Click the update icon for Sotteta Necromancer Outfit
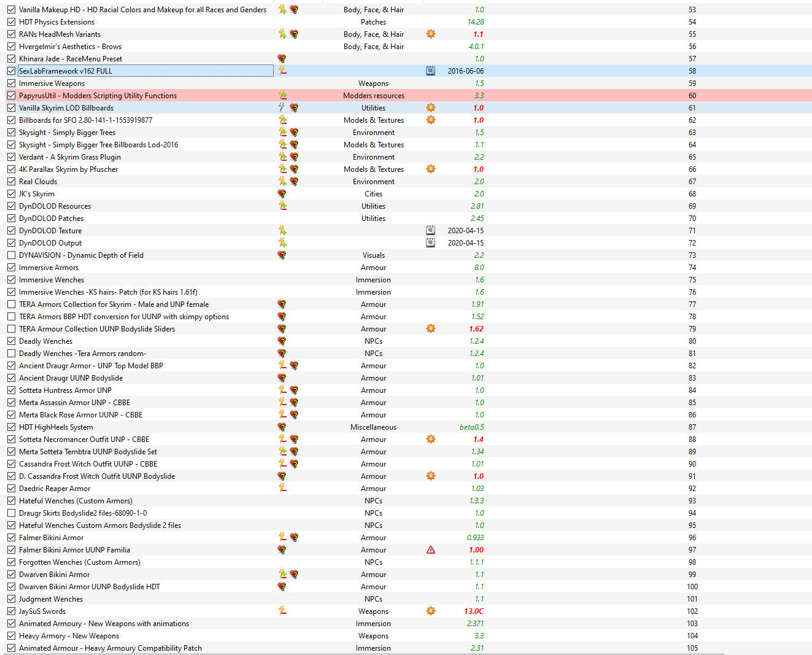Image resolution: width=812 pixels, height=655 pixels. pyautogui.click(x=431, y=439)
